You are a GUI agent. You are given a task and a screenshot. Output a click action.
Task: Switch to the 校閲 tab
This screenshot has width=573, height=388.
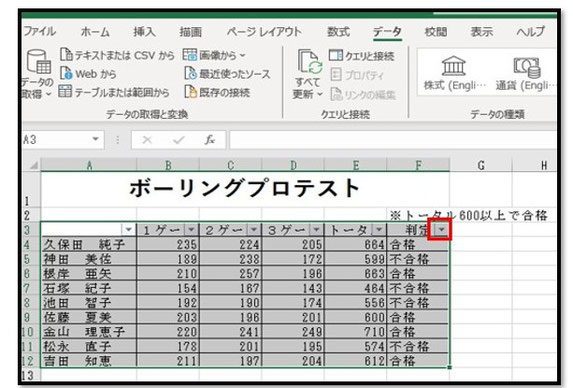click(436, 32)
